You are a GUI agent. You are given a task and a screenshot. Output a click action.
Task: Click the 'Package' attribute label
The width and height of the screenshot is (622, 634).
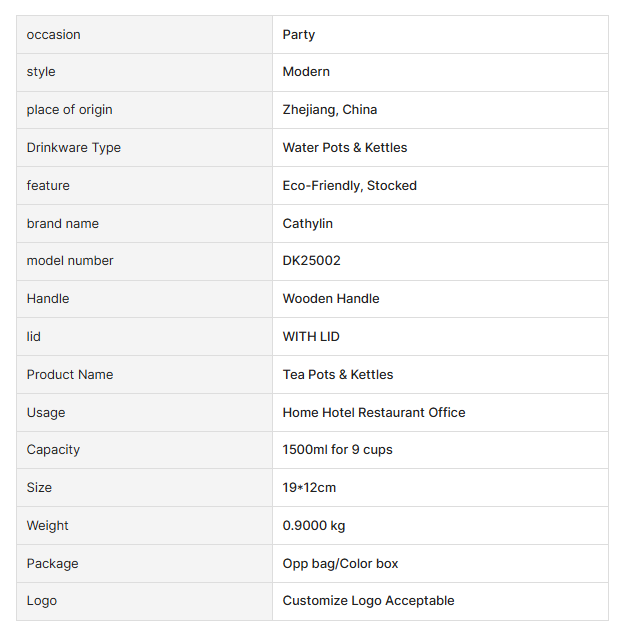52,564
